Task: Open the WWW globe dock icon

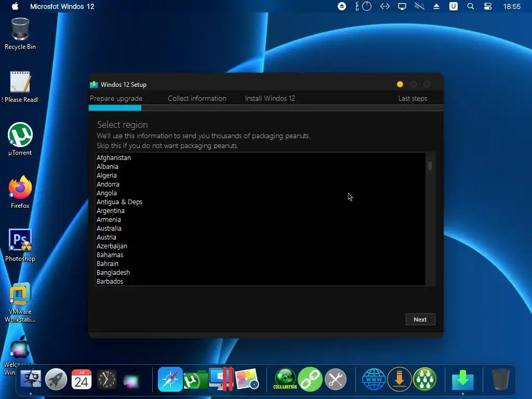Action: (x=374, y=379)
